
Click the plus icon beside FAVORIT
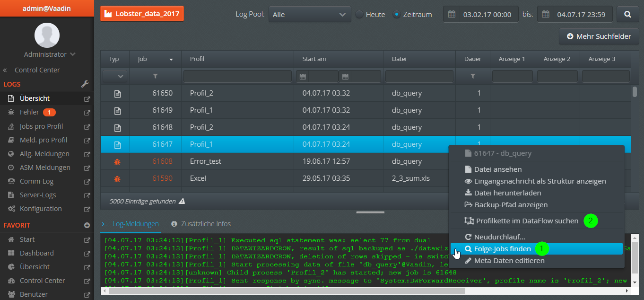[87, 225]
